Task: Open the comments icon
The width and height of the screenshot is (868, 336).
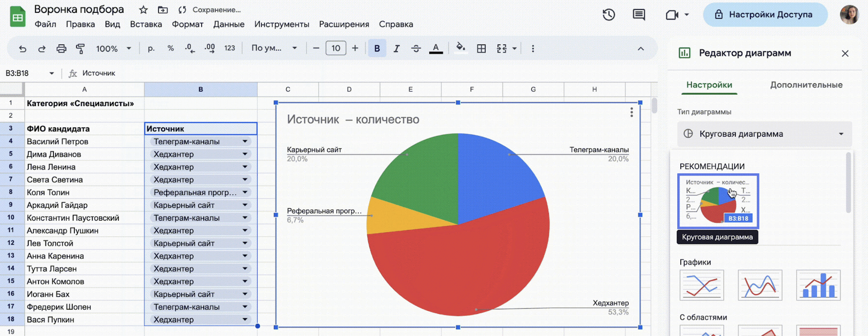Action: click(x=639, y=15)
